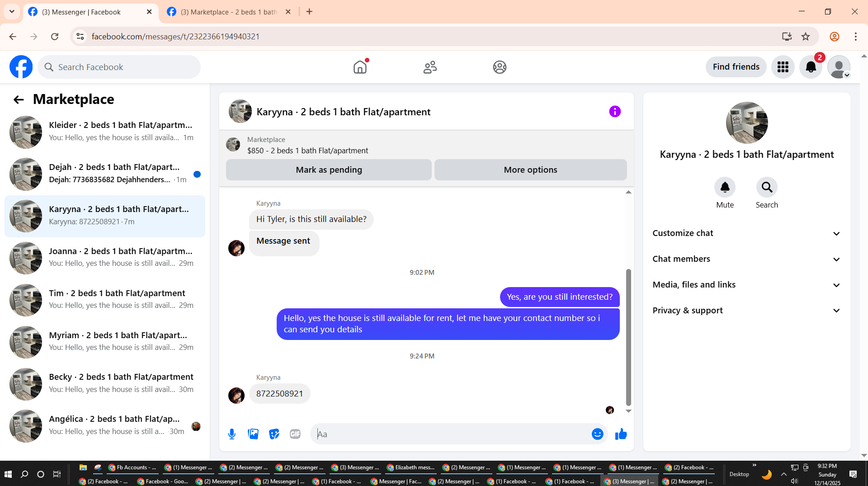Open conversation information purple icon
868x486 pixels.
point(615,111)
